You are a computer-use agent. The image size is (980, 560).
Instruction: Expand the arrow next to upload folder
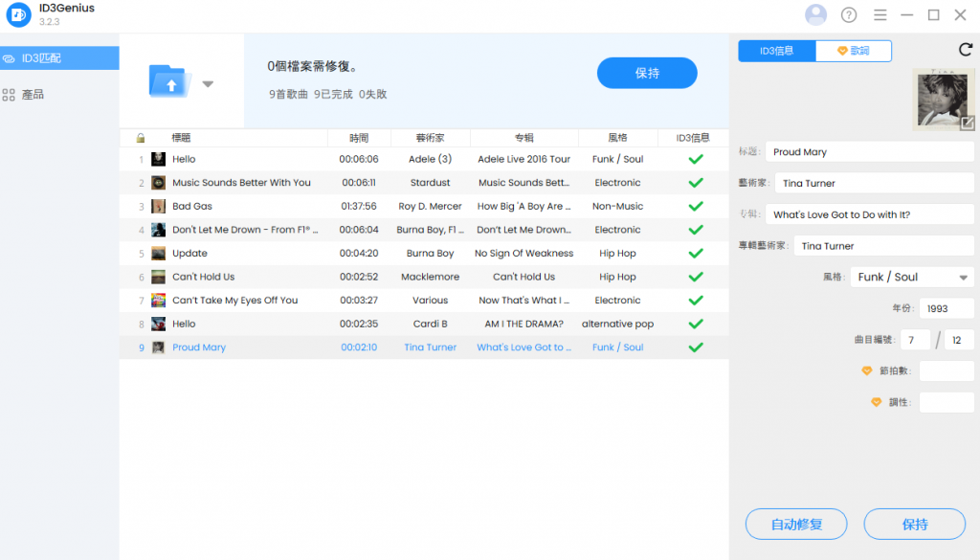pyautogui.click(x=208, y=83)
